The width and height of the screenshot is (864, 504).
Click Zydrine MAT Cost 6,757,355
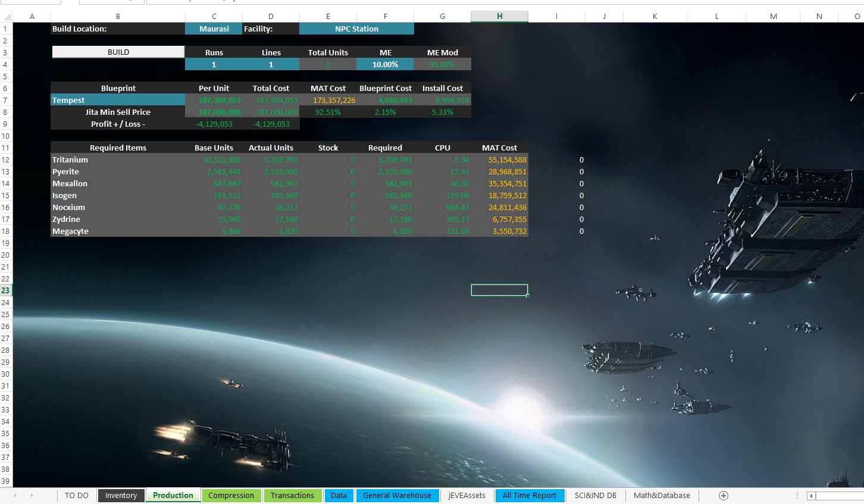tap(499, 219)
